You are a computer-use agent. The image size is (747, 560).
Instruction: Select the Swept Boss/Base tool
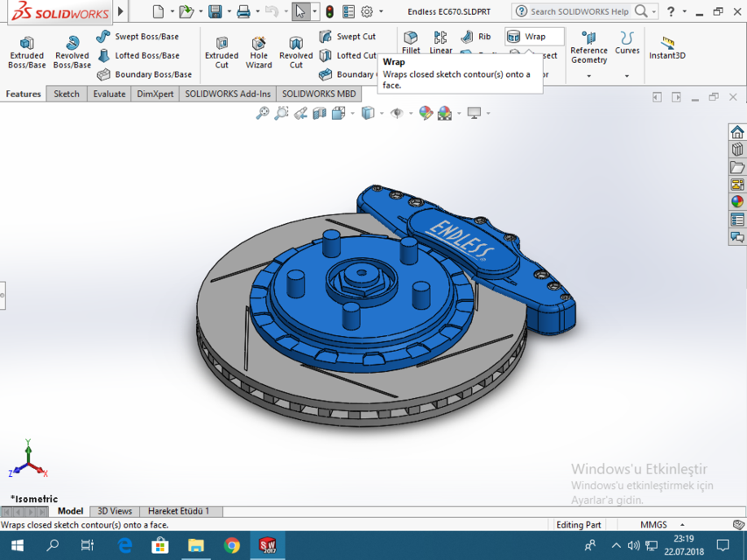[143, 37]
